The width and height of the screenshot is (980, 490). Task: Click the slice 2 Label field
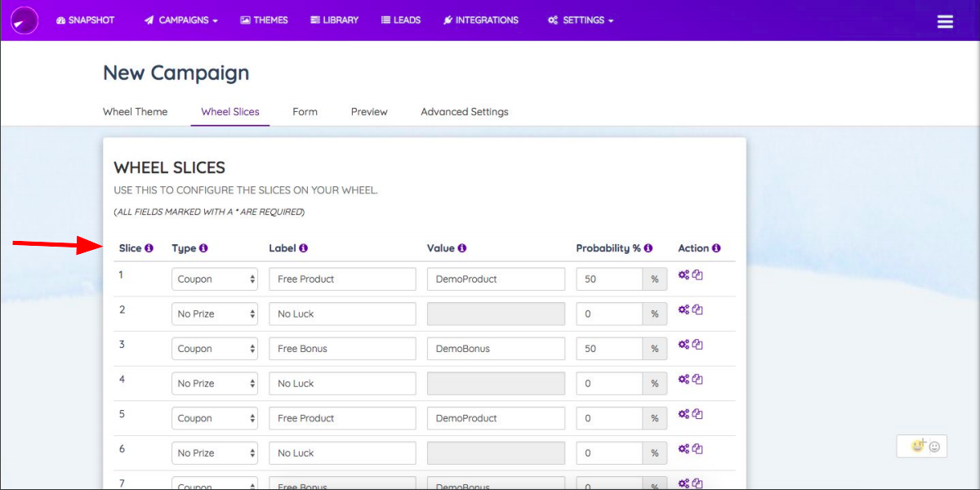pos(342,314)
